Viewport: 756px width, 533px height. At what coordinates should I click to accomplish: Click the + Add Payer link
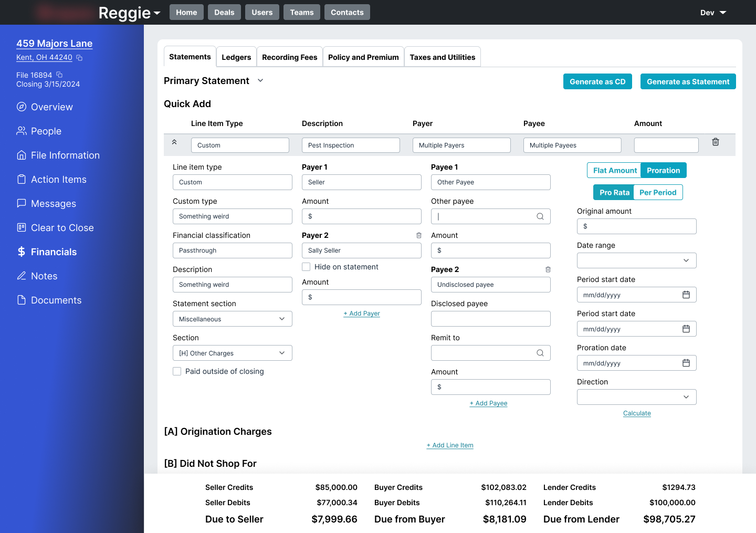click(362, 313)
